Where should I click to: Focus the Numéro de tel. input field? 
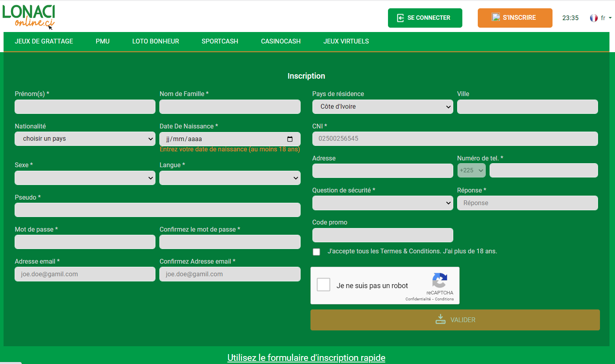click(544, 170)
